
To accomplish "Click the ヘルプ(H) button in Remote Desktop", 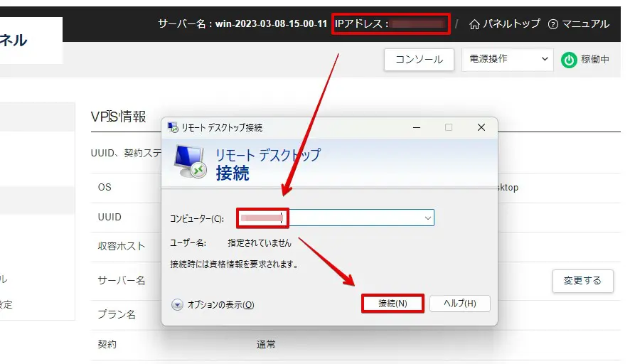I will pos(459,304).
